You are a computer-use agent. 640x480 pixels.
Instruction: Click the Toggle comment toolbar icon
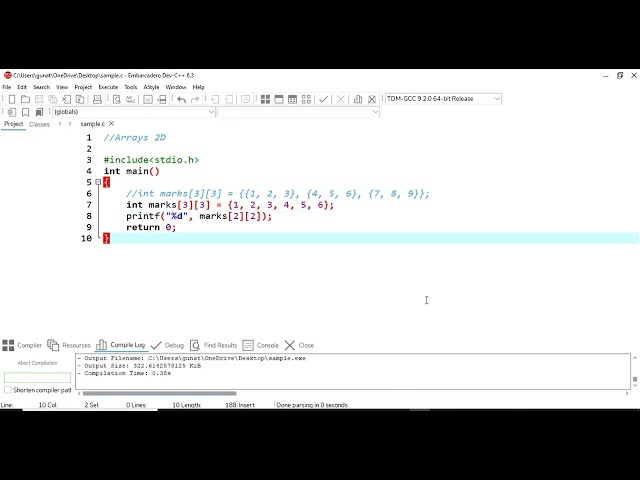245,99
